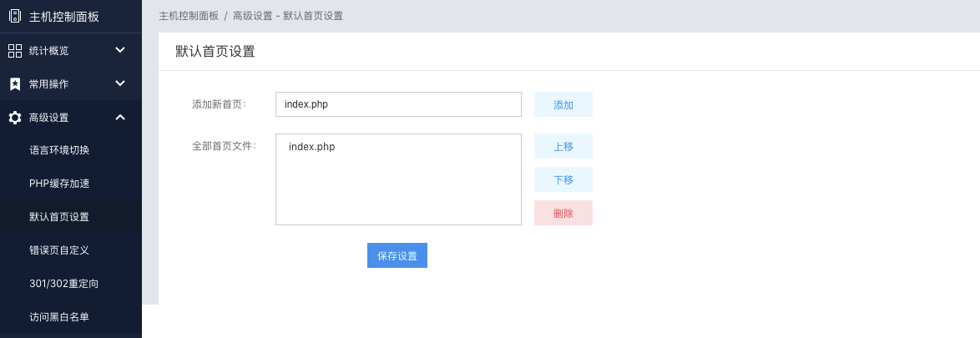Select index.php in the file list
This screenshot has height=338, width=980.
(x=312, y=148)
